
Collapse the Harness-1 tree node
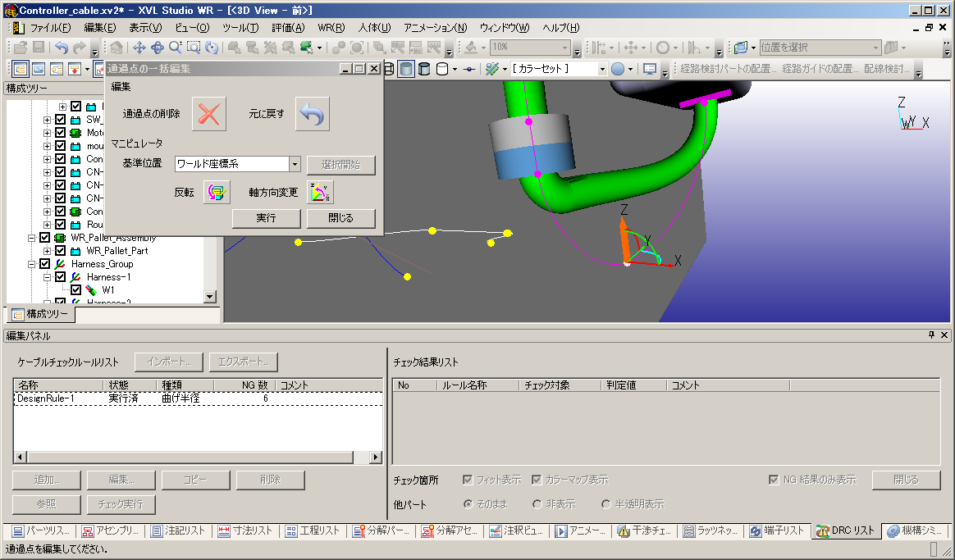(x=47, y=278)
